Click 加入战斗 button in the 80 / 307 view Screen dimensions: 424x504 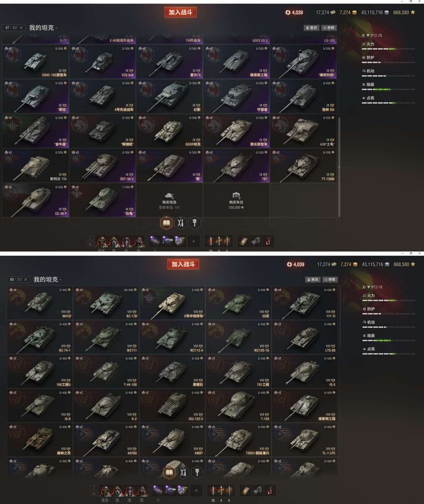[x=183, y=264]
